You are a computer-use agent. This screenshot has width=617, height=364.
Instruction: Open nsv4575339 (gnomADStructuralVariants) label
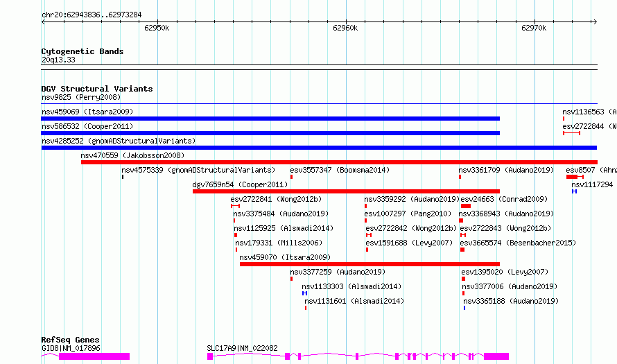point(198,170)
